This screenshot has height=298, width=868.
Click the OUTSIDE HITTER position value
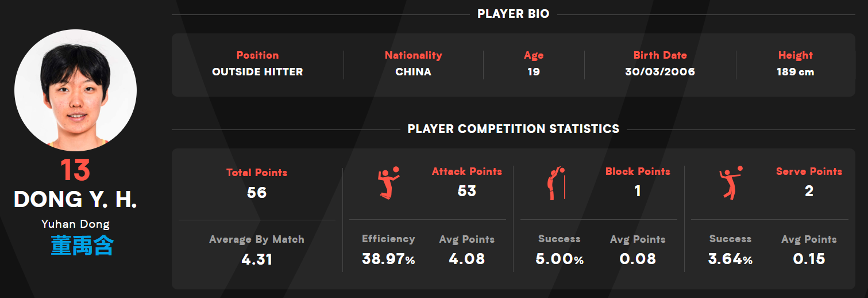click(257, 72)
